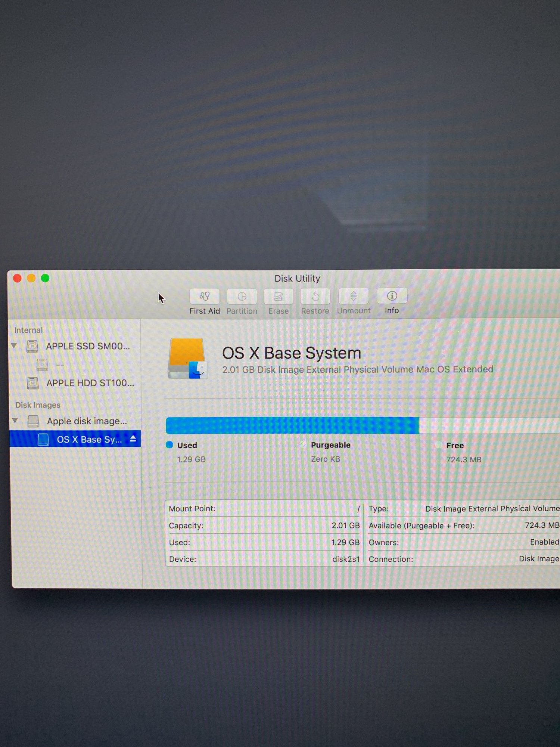Click the Owners value 'Enabled'

coord(544,542)
